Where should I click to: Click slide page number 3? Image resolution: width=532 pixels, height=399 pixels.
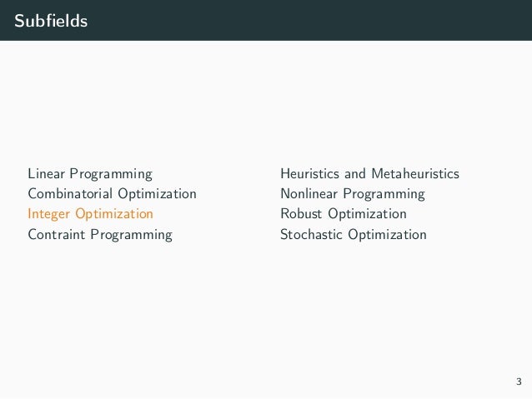[x=519, y=382]
